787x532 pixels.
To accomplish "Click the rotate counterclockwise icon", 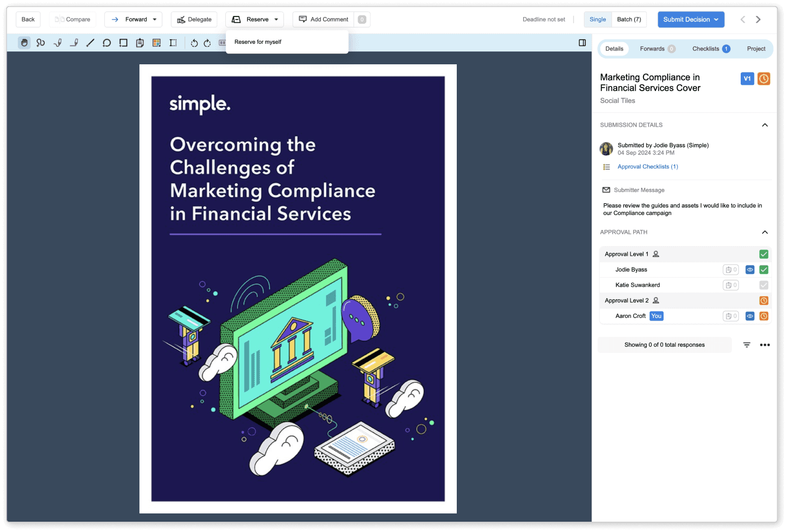I will coord(194,43).
